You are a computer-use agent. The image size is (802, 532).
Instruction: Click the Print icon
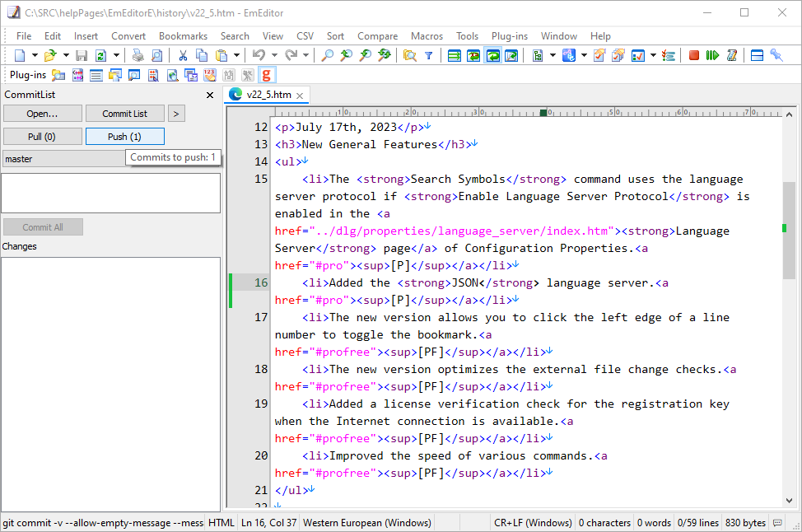138,55
